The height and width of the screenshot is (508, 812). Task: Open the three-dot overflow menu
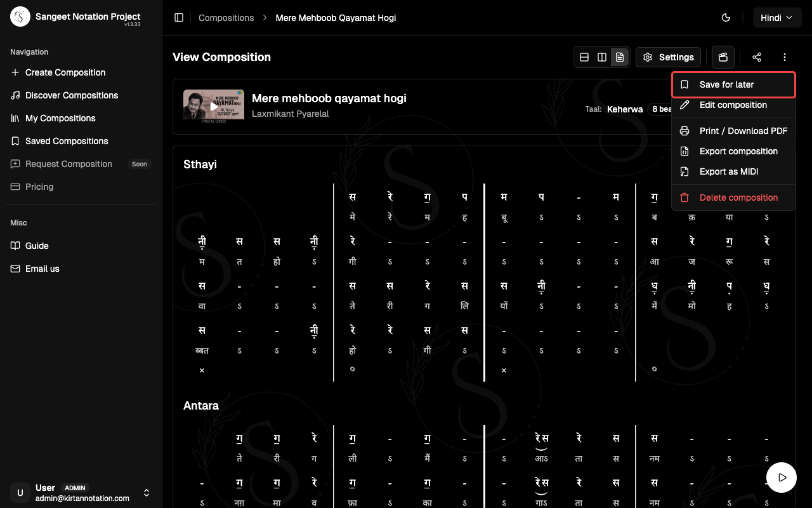click(x=785, y=57)
